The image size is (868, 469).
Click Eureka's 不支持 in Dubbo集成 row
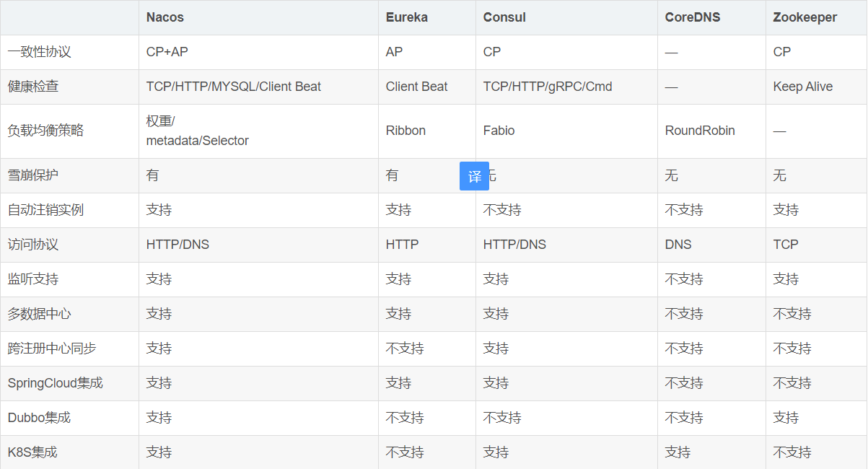[x=405, y=418]
